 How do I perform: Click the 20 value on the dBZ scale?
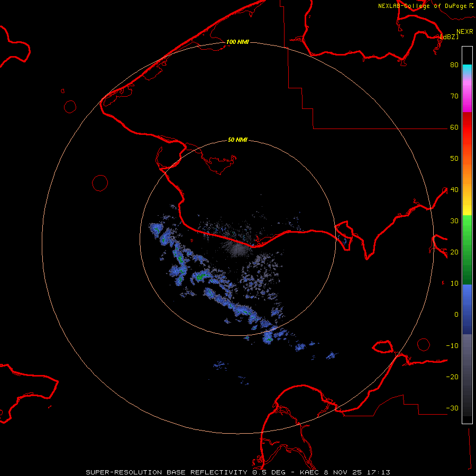click(454, 252)
